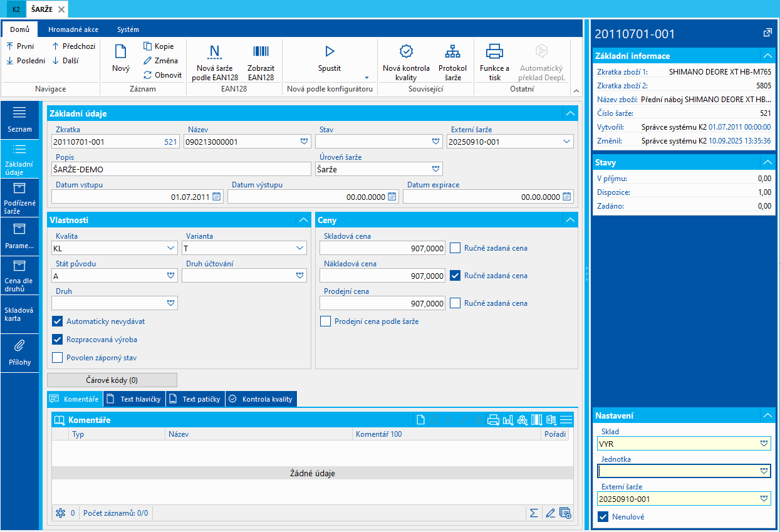Click the sum (Σ) icon in comments footer

(534, 513)
